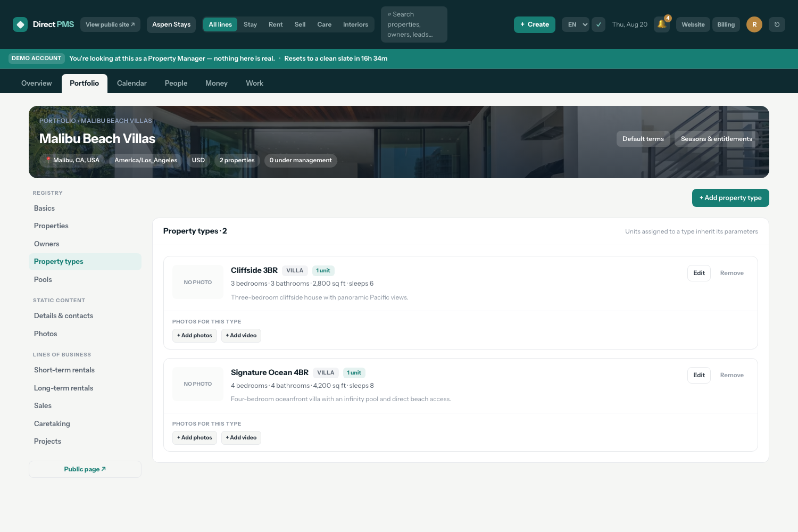Expand the EN language dropdown
This screenshot has width=798, height=532.
[x=576, y=24]
